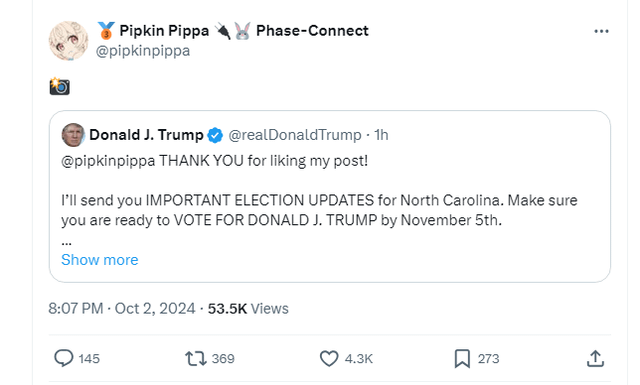The image size is (640, 385).
Task: Click the 1h timestamp on quoted post
Action: 381,135
